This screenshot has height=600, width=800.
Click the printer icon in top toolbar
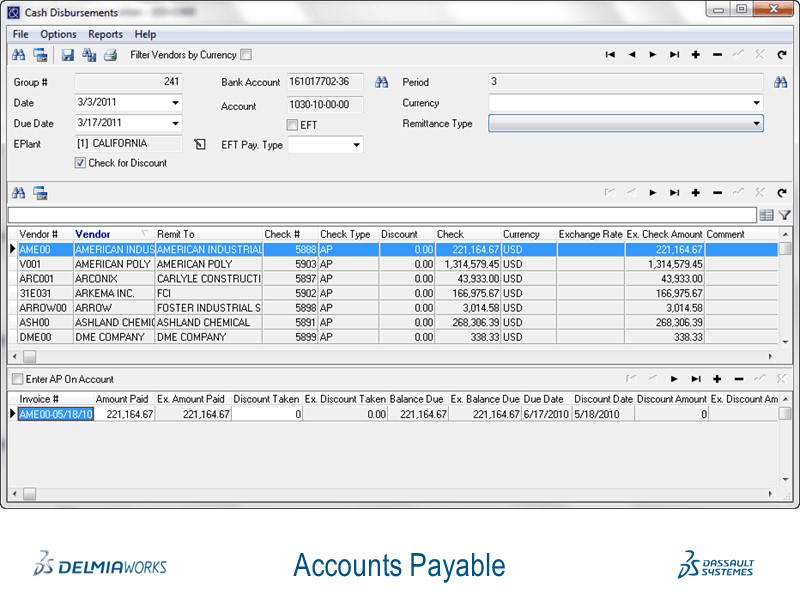click(111, 55)
